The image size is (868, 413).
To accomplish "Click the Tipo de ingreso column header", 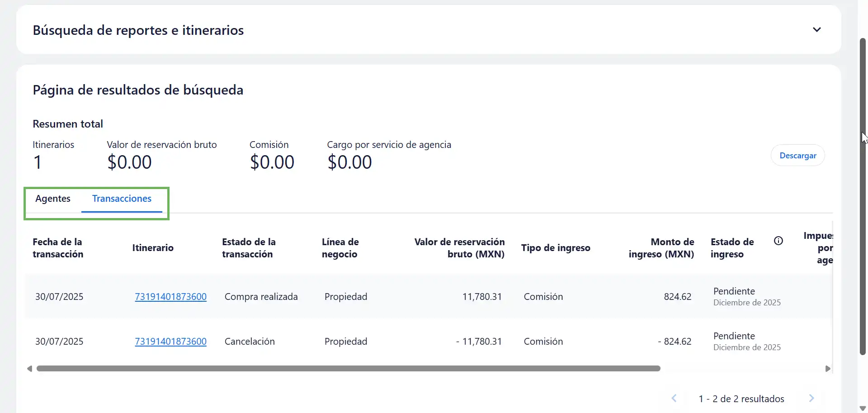I will point(556,248).
